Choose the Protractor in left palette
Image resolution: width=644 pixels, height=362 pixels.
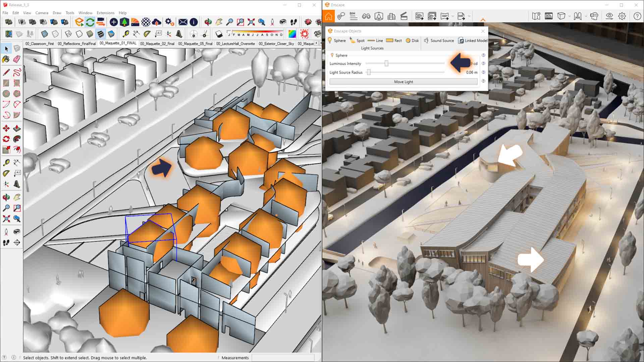pyautogui.click(x=6, y=173)
